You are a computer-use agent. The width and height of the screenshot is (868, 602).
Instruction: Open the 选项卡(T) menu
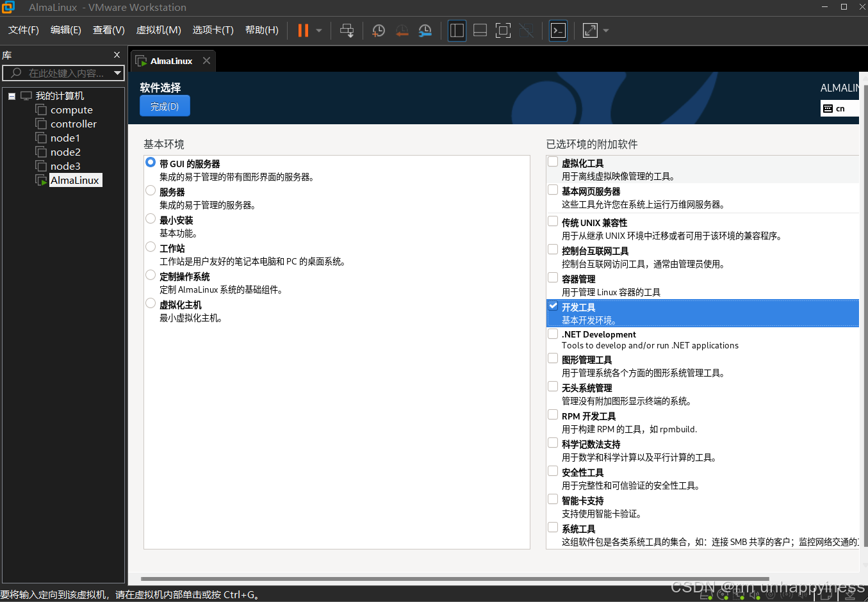pos(213,30)
